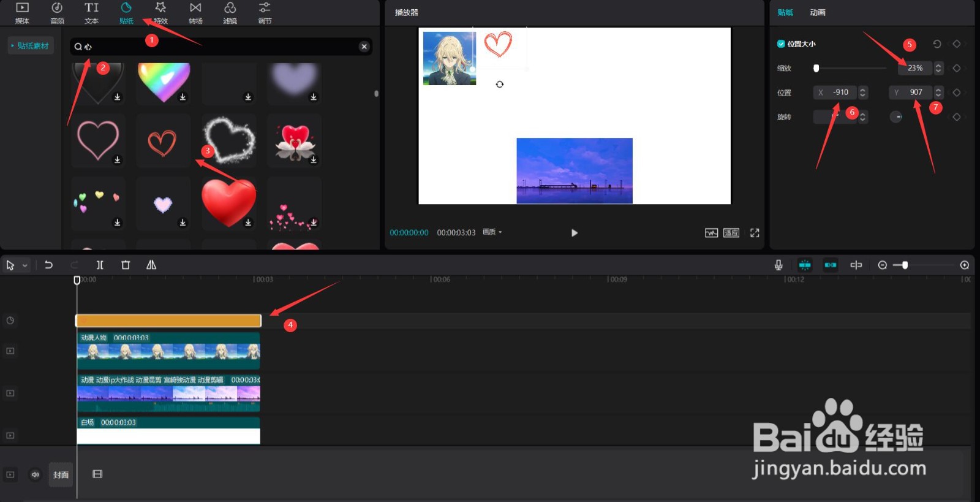
Task: Step the X position value
Action: [863, 93]
